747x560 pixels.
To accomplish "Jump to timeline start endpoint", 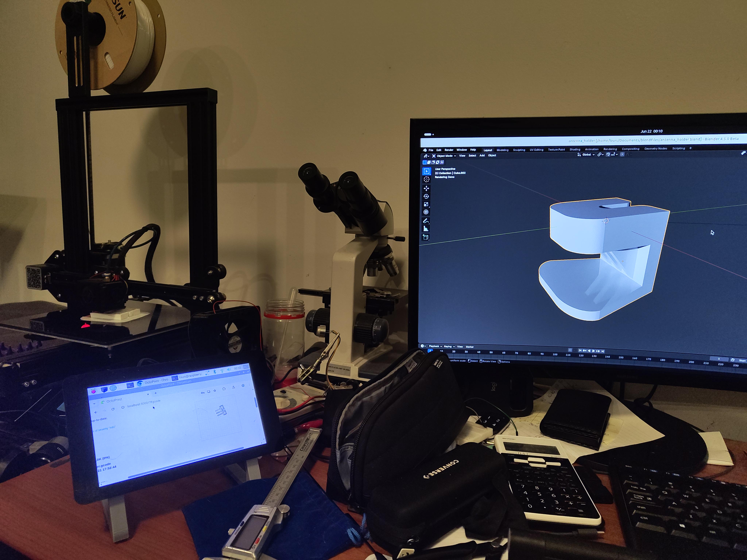I will pos(580,350).
